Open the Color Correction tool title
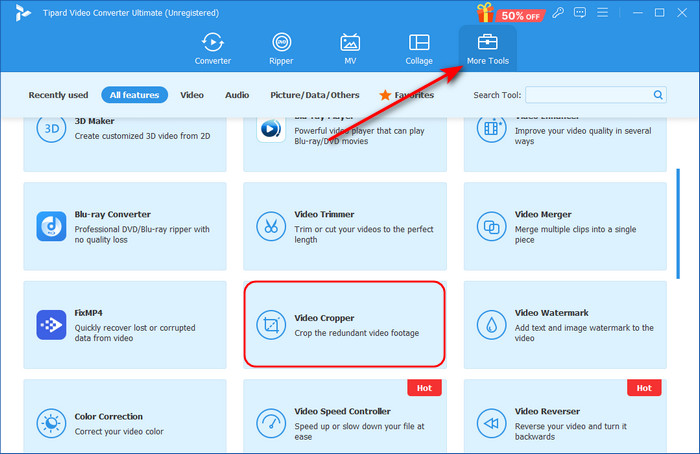The width and height of the screenshot is (700, 454). [x=108, y=417]
